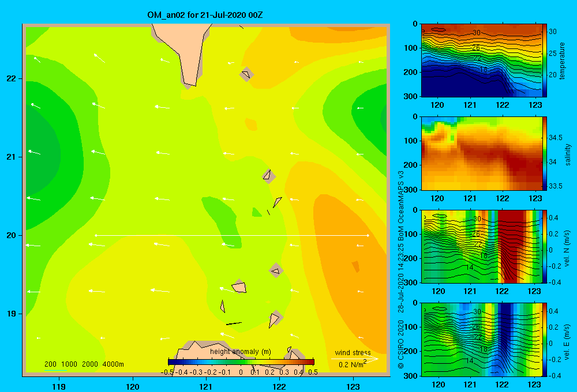Click the white transect line at 20N
The image size is (577, 392).
232,235
